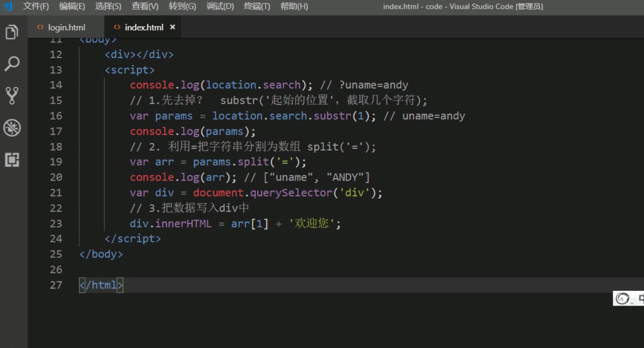Open the 查看(V) menu

[x=145, y=6]
